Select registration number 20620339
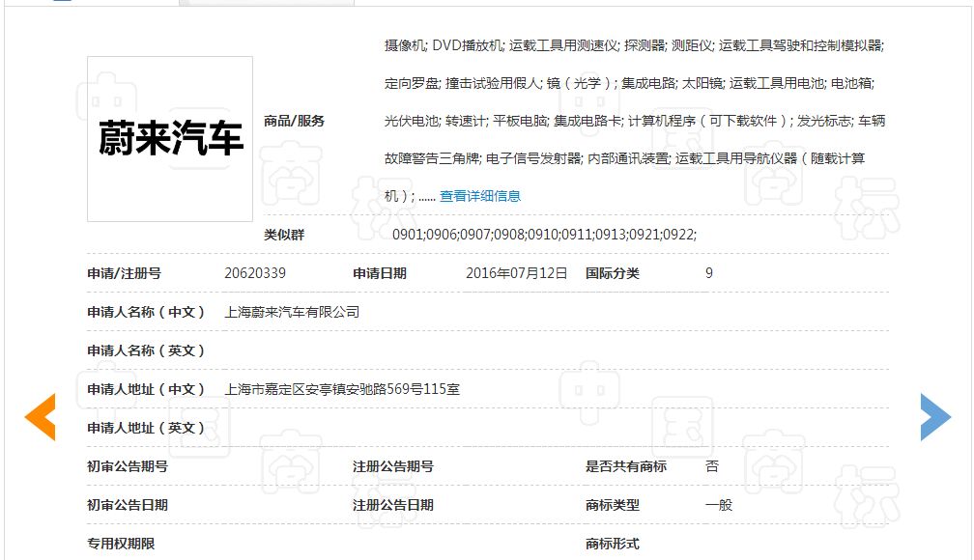 click(x=255, y=273)
